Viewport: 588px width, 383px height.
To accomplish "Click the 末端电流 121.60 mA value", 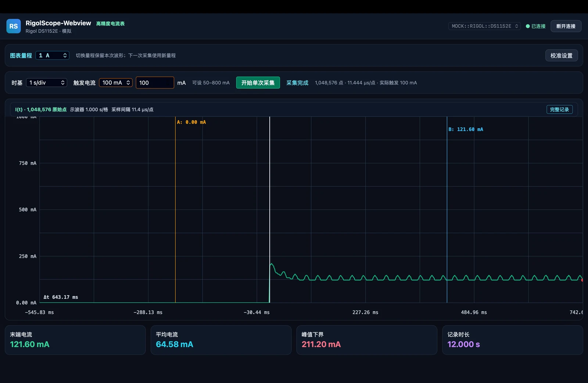I will pos(30,344).
